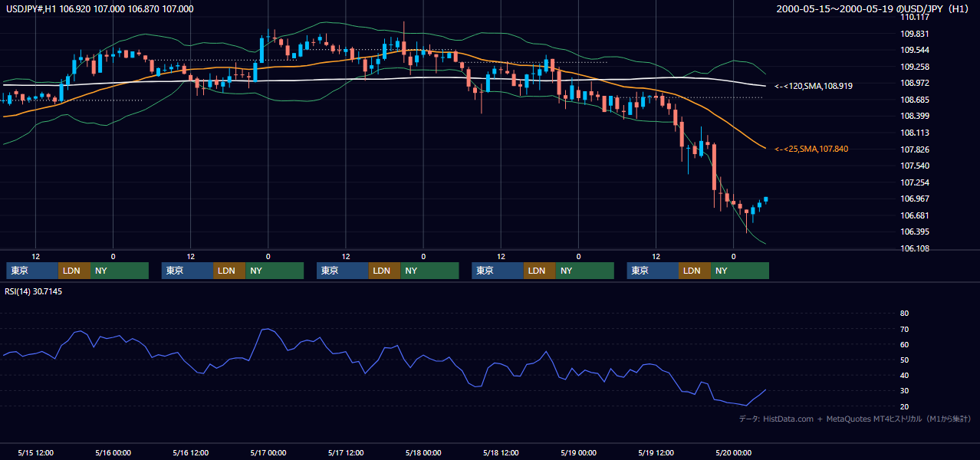Click the 5/15 12:00 time axis label
Screen dimensions: 980x460
click(35, 452)
